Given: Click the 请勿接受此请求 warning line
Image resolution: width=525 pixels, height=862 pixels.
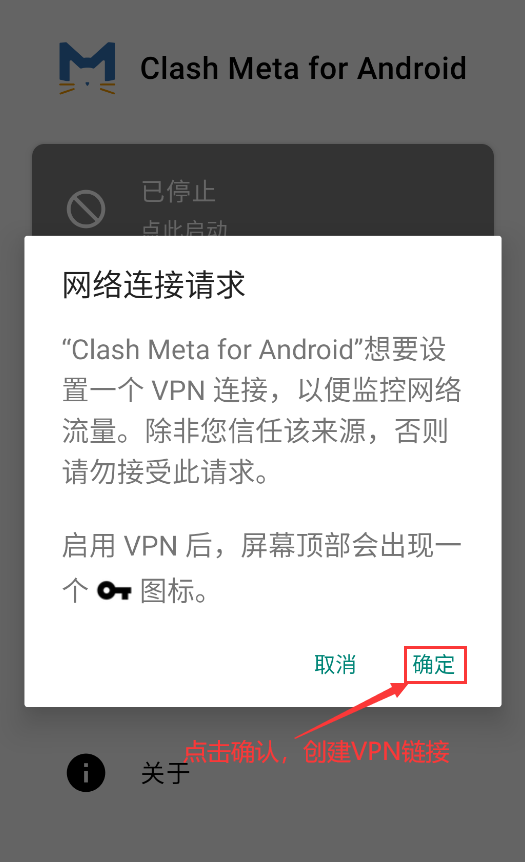Looking at the screenshot, I should click(x=165, y=472).
